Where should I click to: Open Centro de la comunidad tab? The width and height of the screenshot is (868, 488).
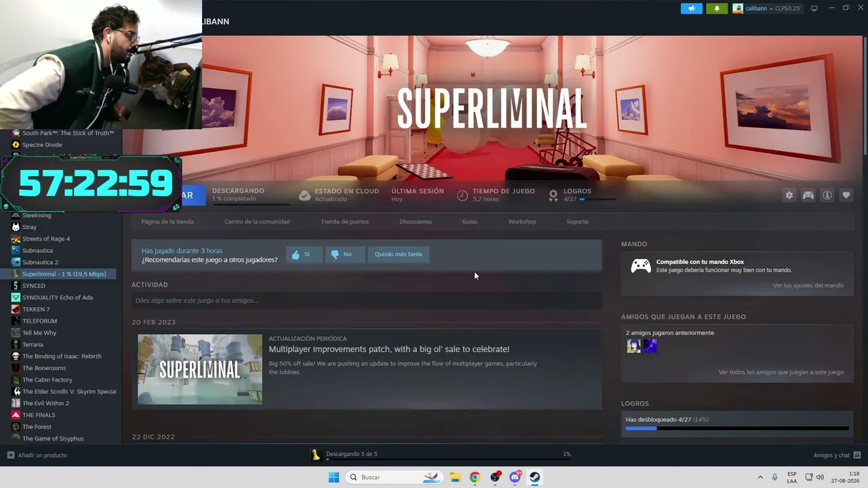[x=257, y=222]
